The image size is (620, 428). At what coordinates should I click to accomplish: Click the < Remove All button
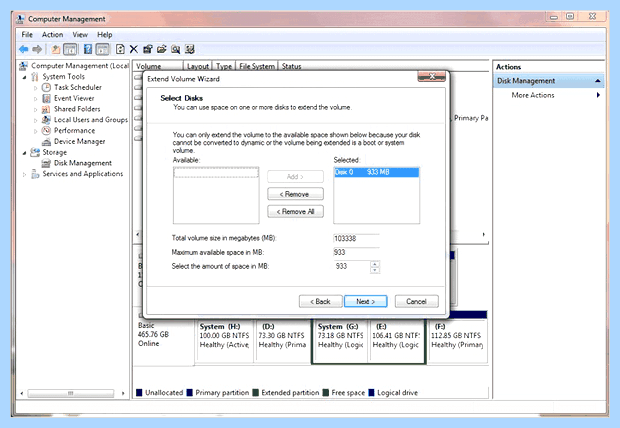[x=295, y=211]
